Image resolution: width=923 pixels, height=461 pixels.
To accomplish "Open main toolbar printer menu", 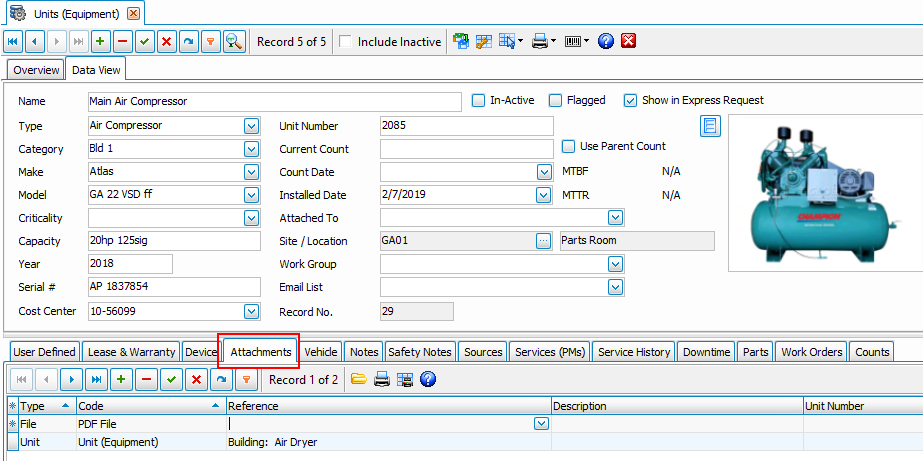I will coord(543,42).
